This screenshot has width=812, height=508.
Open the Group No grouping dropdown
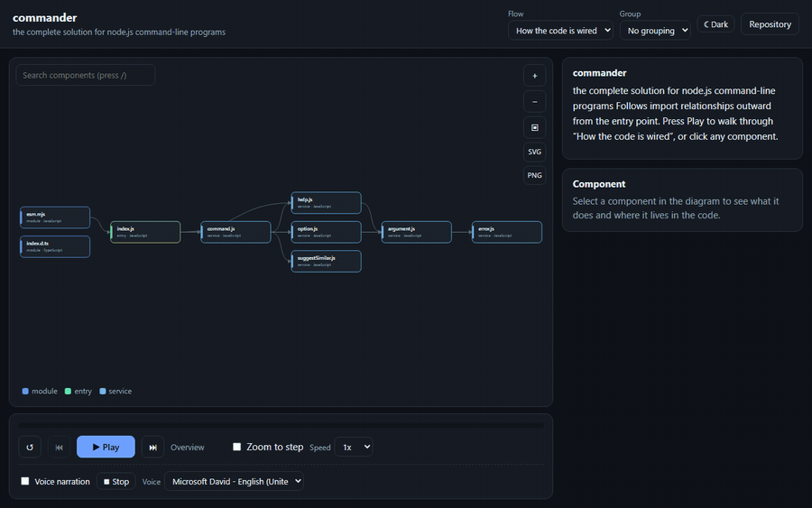click(655, 31)
